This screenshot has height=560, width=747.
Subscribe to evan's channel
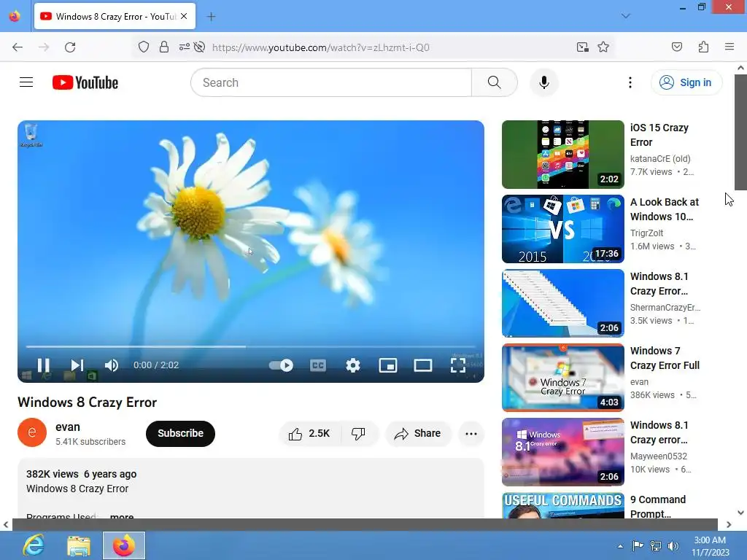pos(181,433)
